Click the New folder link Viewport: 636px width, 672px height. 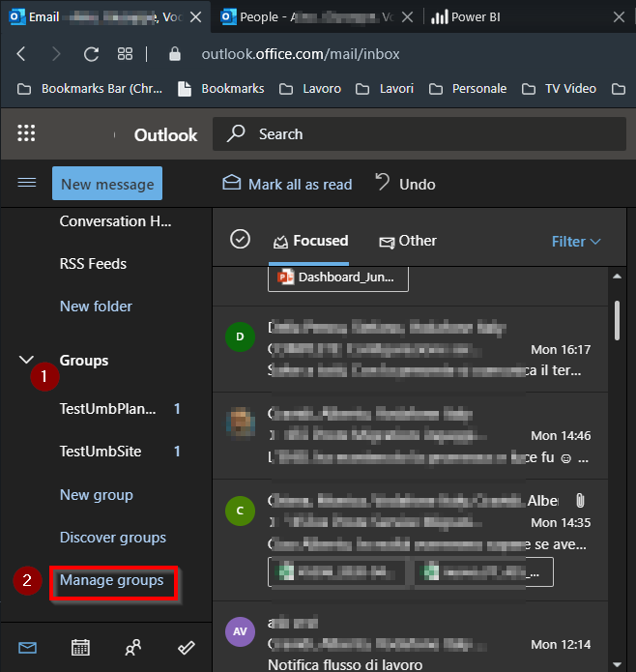pos(96,307)
